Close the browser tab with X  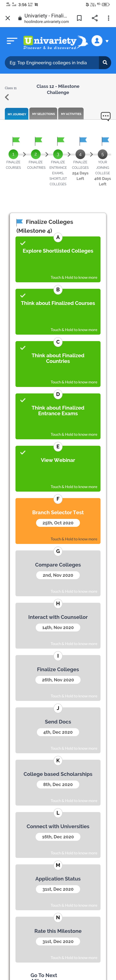point(8,18)
